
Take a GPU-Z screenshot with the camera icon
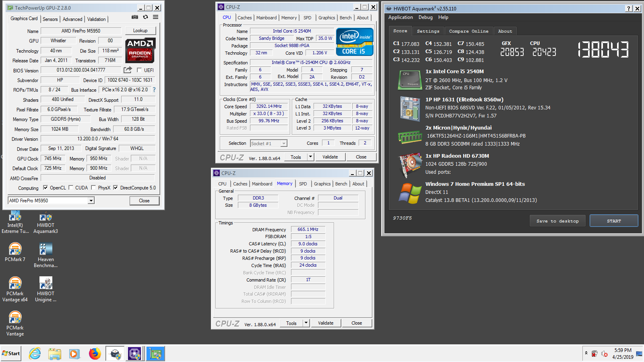pos(135,17)
